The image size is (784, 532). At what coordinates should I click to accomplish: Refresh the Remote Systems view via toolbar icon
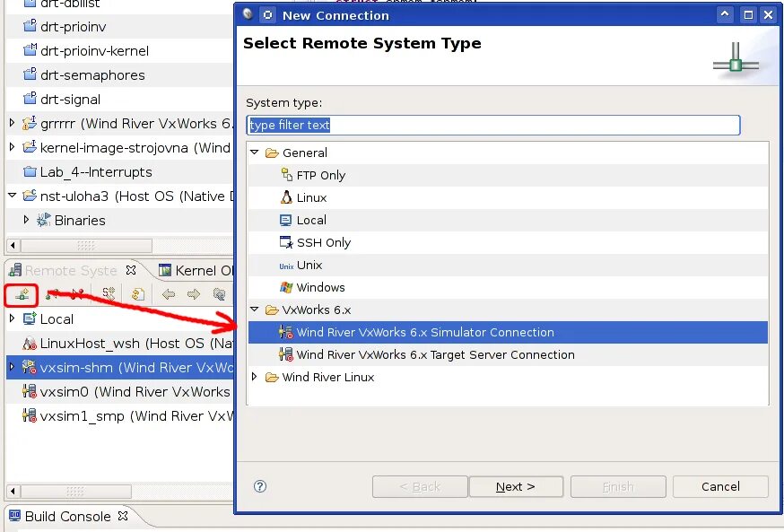coord(138,294)
